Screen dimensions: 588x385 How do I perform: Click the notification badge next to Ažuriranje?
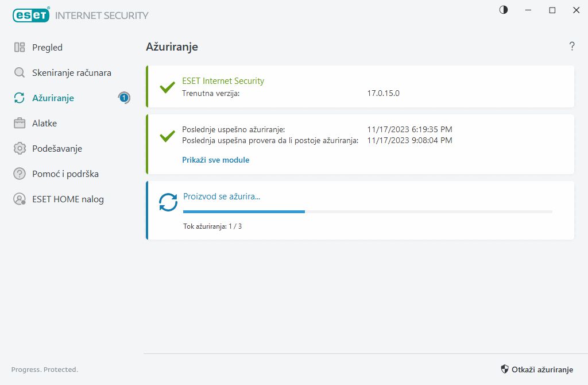click(124, 98)
